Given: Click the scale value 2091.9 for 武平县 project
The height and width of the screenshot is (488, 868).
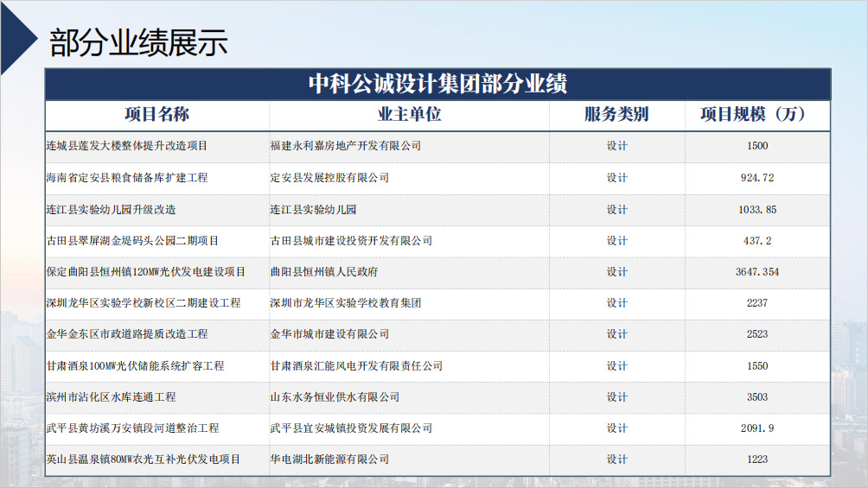Looking at the screenshot, I should 756,428.
